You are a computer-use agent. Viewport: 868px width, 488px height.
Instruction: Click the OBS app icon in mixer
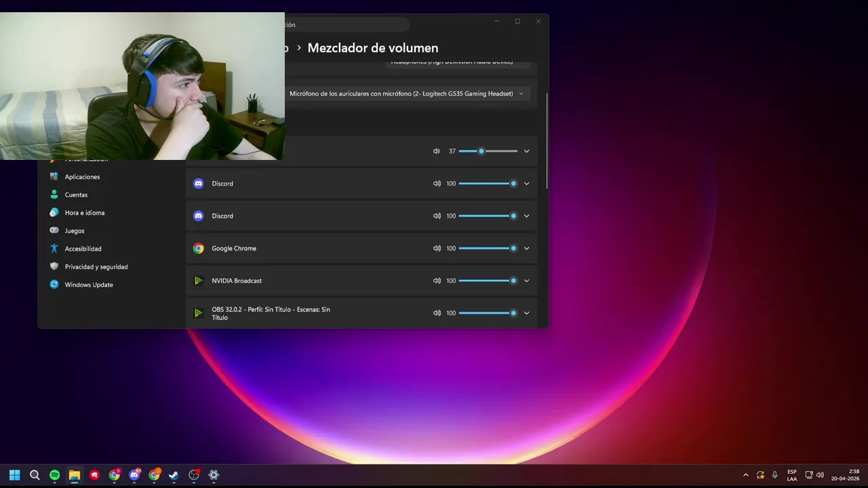199,313
